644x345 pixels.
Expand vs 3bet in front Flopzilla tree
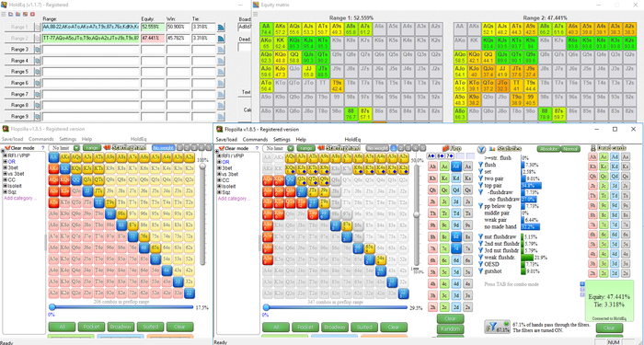[x=220, y=174]
